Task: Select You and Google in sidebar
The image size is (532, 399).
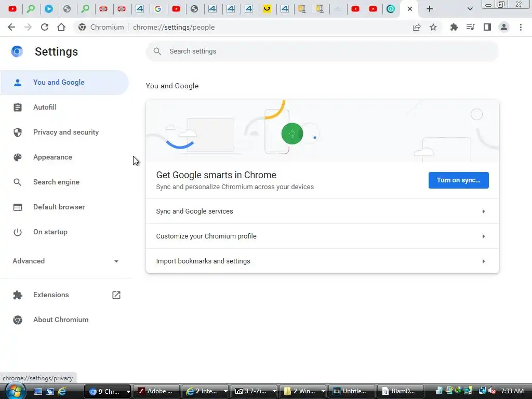Action: pyautogui.click(x=64, y=83)
